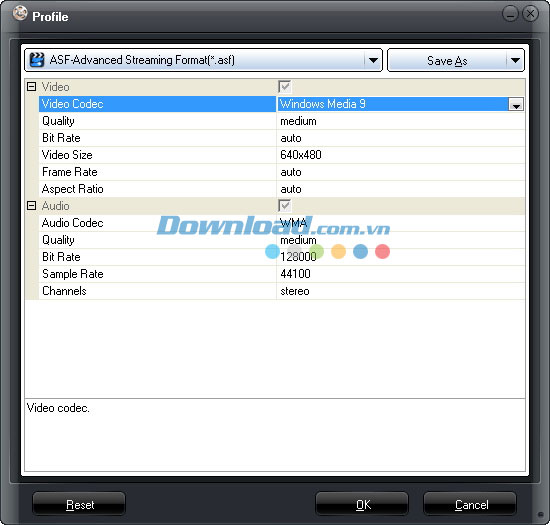This screenshot has height=525, width=550.
Task: Click the Save As button
Action: tap(447, 60)
